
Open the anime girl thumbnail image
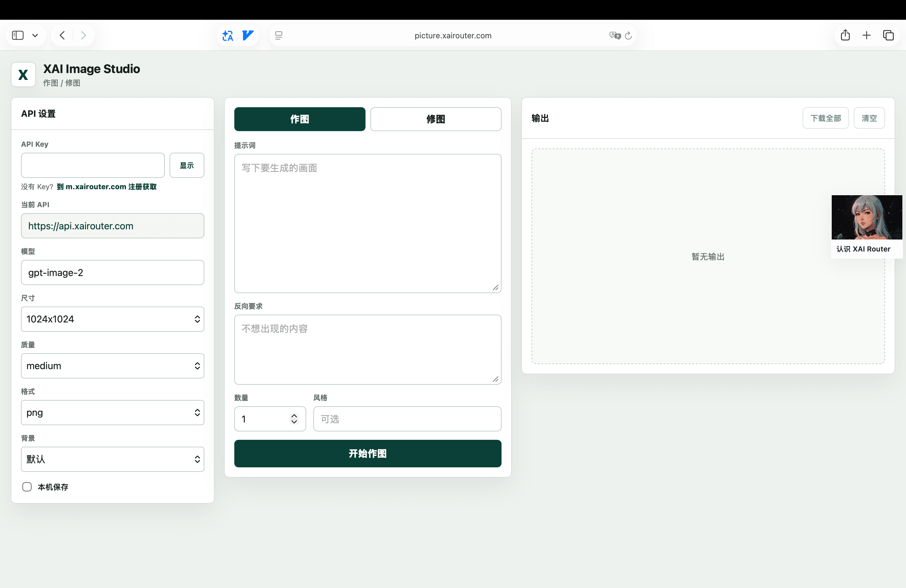867,217
